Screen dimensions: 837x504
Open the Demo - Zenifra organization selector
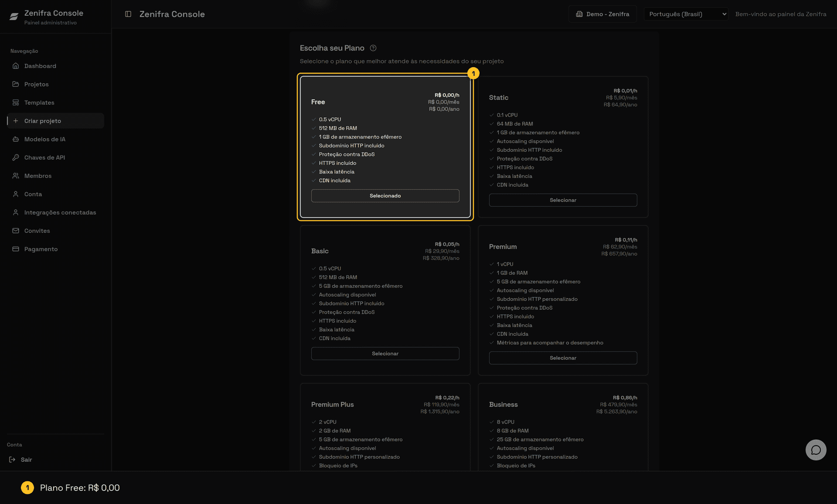coord(602,14)
